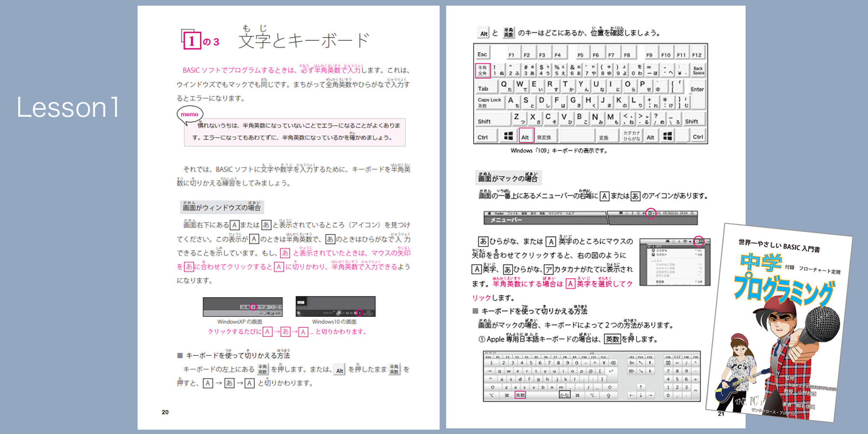Click the Lesson1 title text

(68, 108)
